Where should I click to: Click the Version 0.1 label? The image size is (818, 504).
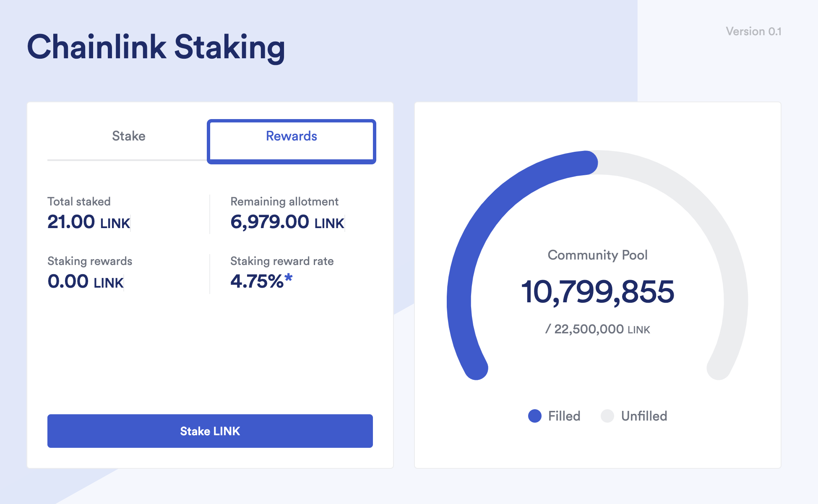[753, 31]
